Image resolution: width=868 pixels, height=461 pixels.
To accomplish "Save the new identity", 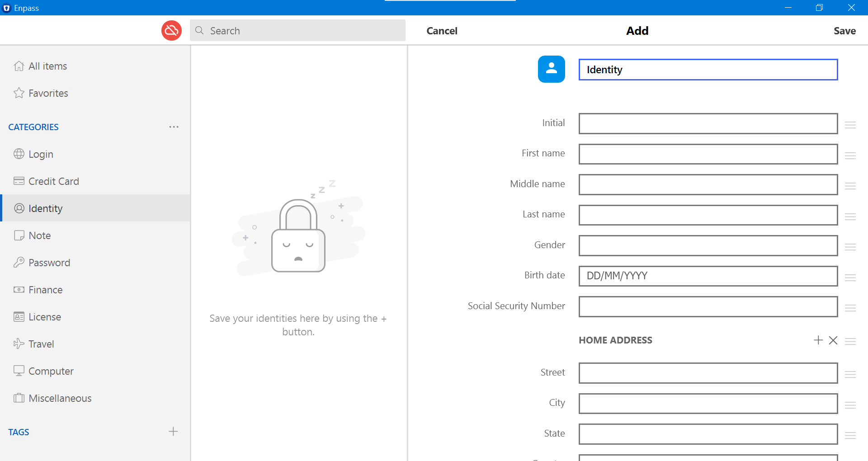I will 844,31.
